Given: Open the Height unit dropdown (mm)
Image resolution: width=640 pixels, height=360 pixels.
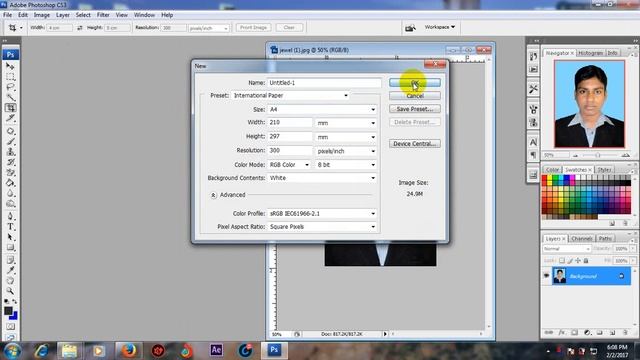Looking at the screenshot, I should coord(346,137).
